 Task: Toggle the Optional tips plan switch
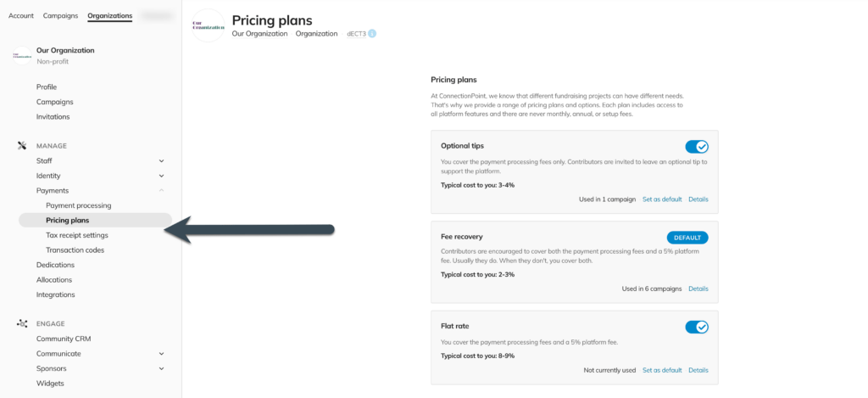[697, 147]
